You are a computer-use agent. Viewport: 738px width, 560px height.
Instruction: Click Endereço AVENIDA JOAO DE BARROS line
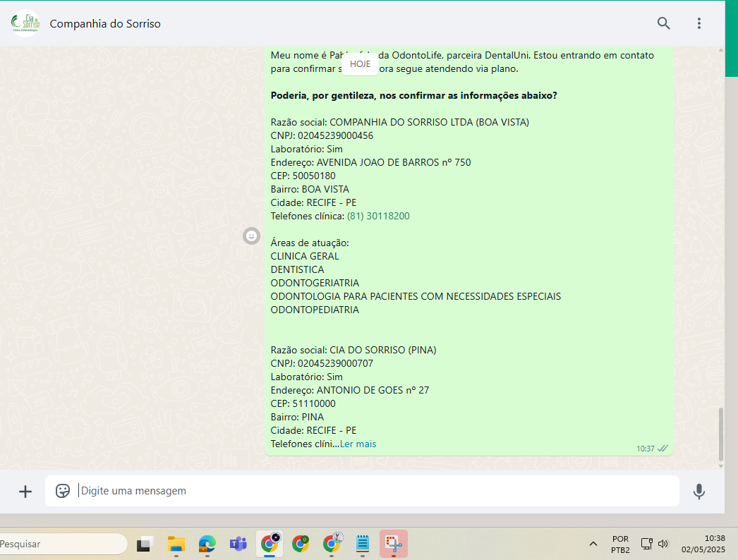[371, 162]
